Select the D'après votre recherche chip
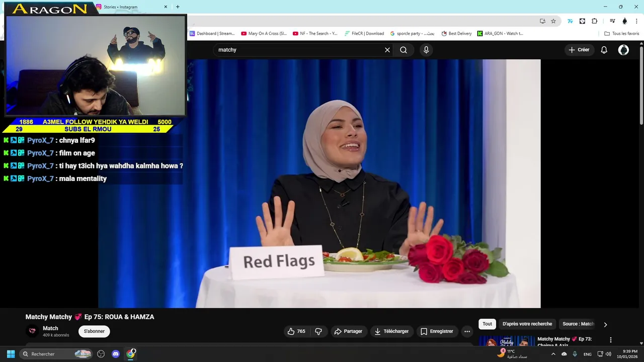 point(527,324)
